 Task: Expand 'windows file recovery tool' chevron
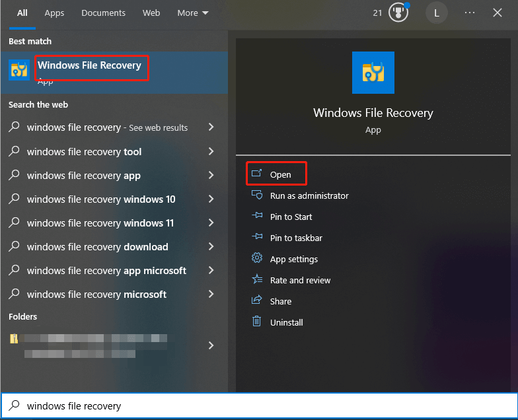pos(211,151)
